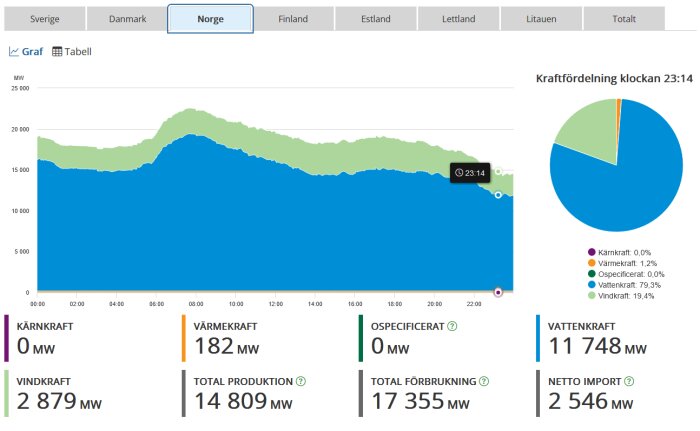Viewport: 700px width, 431px height.
Task: Click the 08:00 x-axis label
Action: tap(196, 304)
